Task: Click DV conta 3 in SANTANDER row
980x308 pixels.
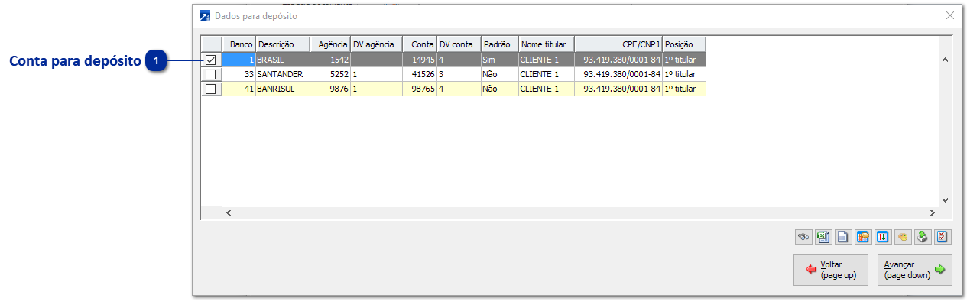Action: [459, 74]
